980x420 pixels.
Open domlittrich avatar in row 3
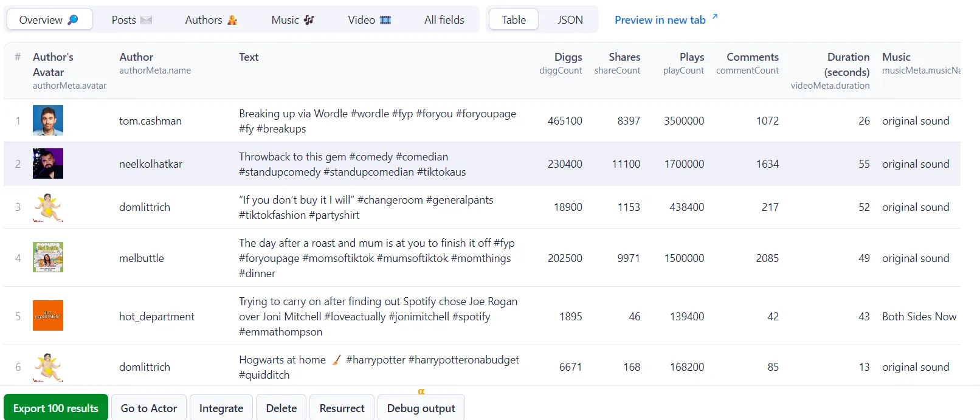click(x=48, y=207)
